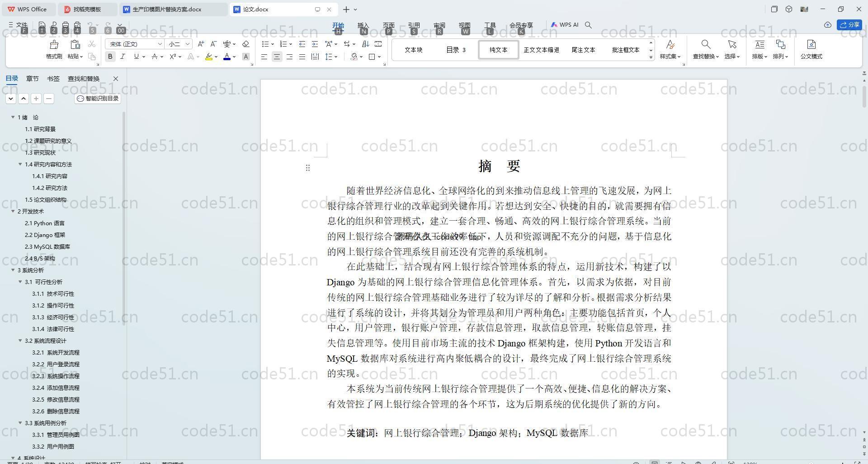868x464 pixels.
Task: Click the search magnifier next to WPS AI
Action: pyautogui.click(x=588, y=25)
